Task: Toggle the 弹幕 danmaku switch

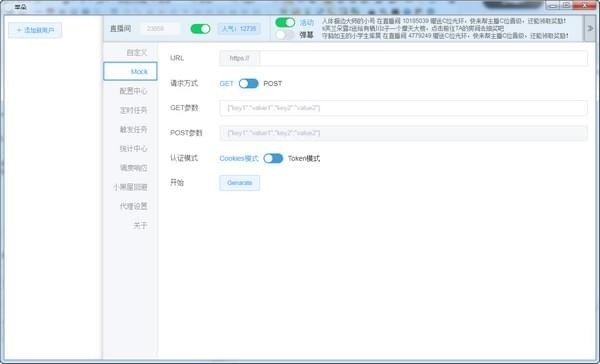Action: tap(285, 35)
